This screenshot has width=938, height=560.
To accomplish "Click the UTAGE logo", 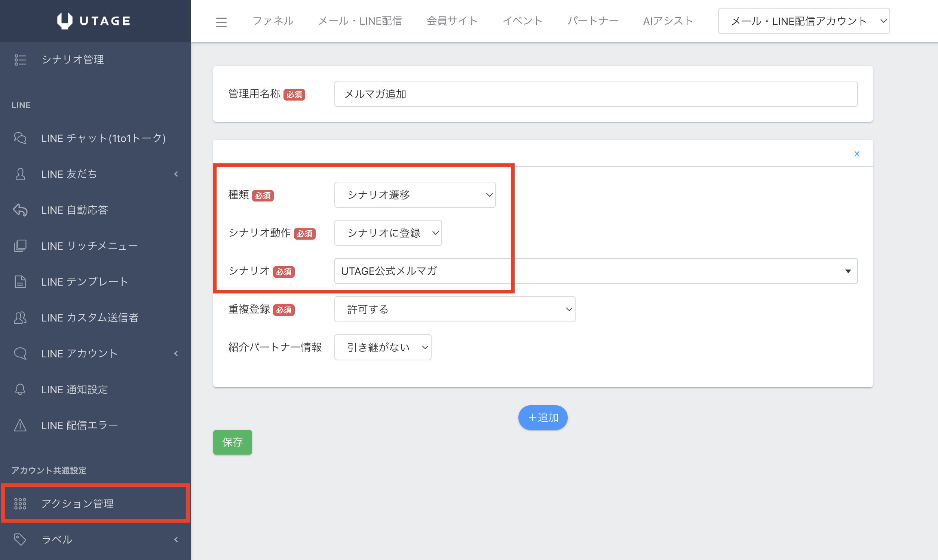I will click(x=94, y=21).
